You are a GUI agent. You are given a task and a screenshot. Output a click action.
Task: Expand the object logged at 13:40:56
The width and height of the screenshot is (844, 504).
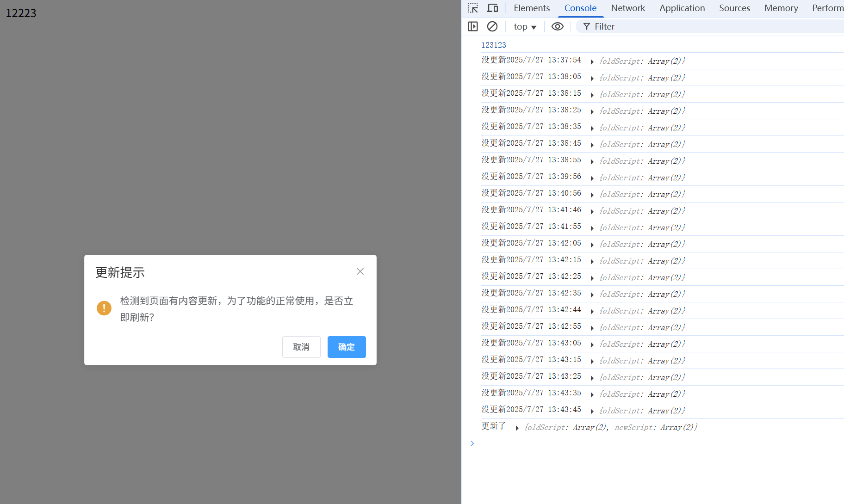pos(592,195)
